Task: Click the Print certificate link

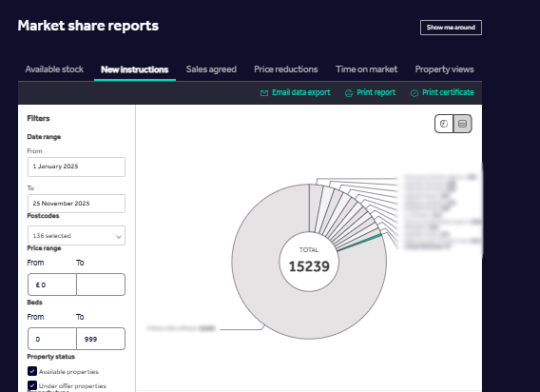Action: pyautogui.click(x=448, y=92)
